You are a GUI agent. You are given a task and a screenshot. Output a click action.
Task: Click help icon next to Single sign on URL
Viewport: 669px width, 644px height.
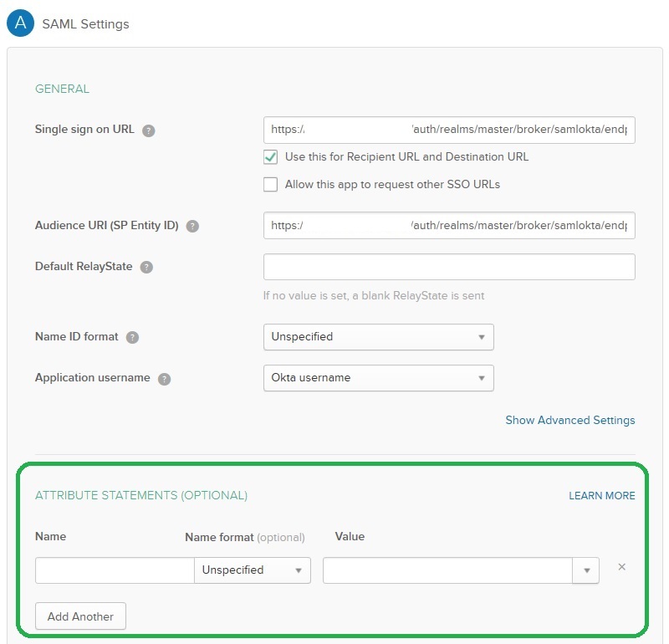(x=149, y=130)
